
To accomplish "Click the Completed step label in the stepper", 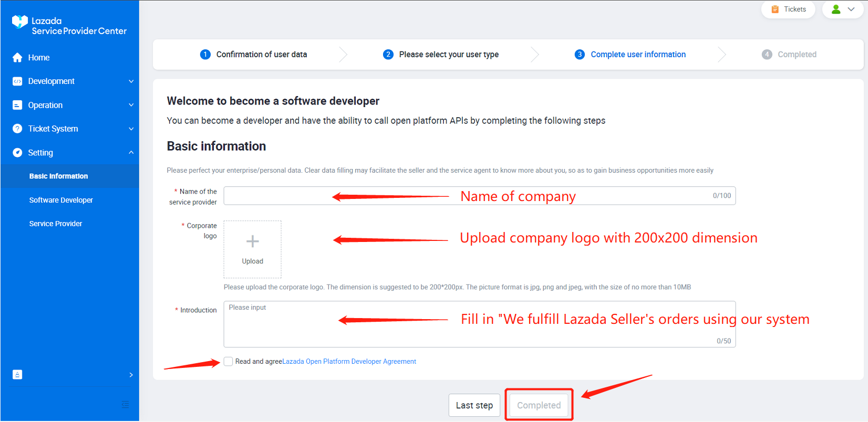I will 797,55.
